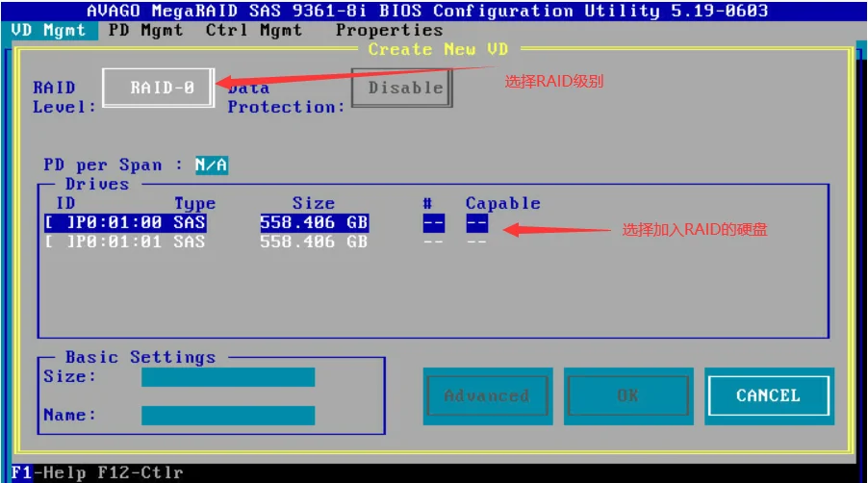This screenshot has width=868, height=483.
Task: Click the Size column header in Drives
Action: [x=314, y=204]
